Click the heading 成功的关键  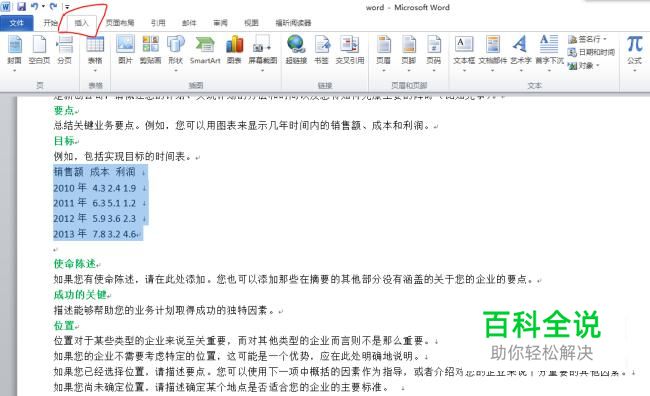[x=80, y=295]
